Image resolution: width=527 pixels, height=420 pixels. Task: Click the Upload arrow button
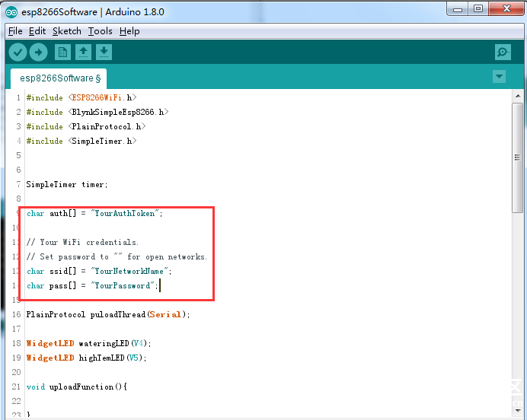pyautogui.click(x=38, y=52)
